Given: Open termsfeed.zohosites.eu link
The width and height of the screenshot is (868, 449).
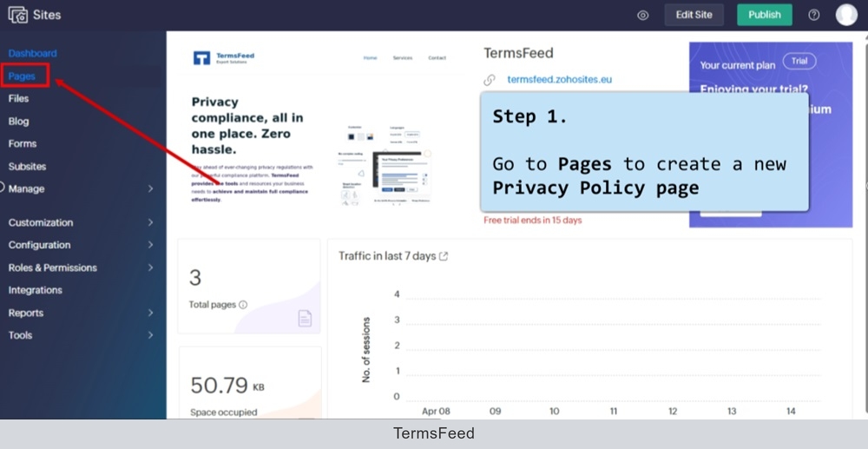Looking at the screenshot, I should (x=560, y=79).
